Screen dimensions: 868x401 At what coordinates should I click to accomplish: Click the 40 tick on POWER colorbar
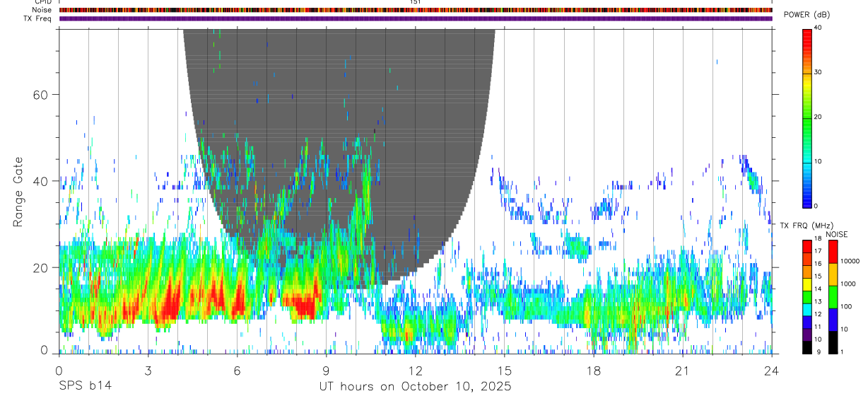pos(818,28)
